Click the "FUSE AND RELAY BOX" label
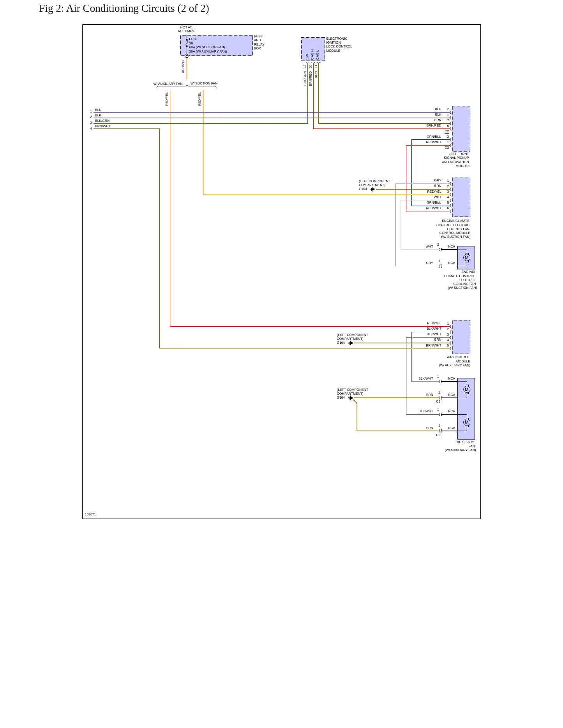This screenshot has height=728, width=563. coord(259,42)
